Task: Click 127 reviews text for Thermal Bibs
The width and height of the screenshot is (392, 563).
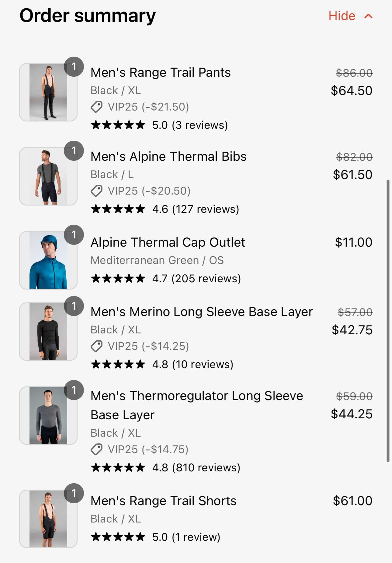Action: click(206, 209)
